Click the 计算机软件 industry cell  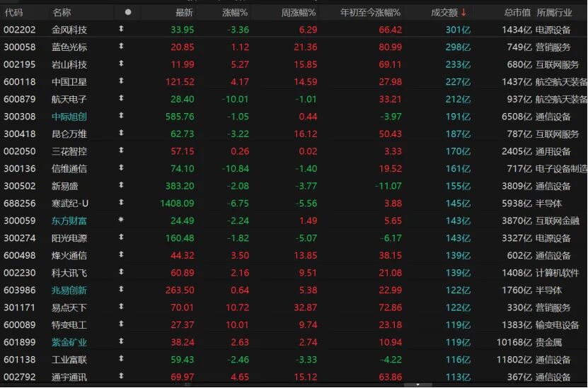pyautogui.click(x=558, y=273)
